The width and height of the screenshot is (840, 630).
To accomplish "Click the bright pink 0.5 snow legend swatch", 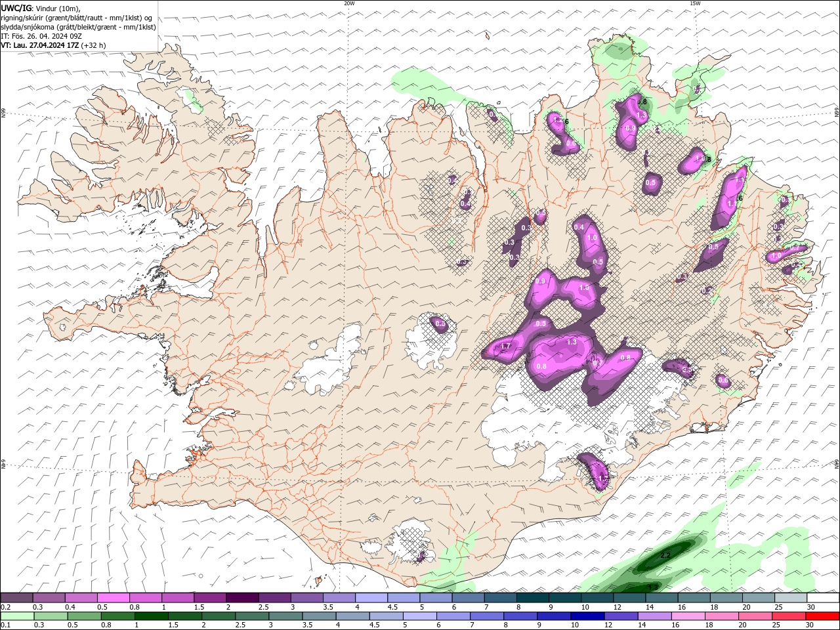I will click(113, 598).
